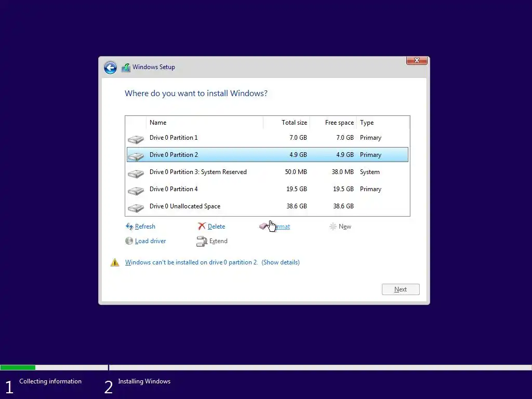The width and height of the screenshot is (532, 399).
Task: Click the Name column header
Action: pyautogui.click(x=205, y=123)
